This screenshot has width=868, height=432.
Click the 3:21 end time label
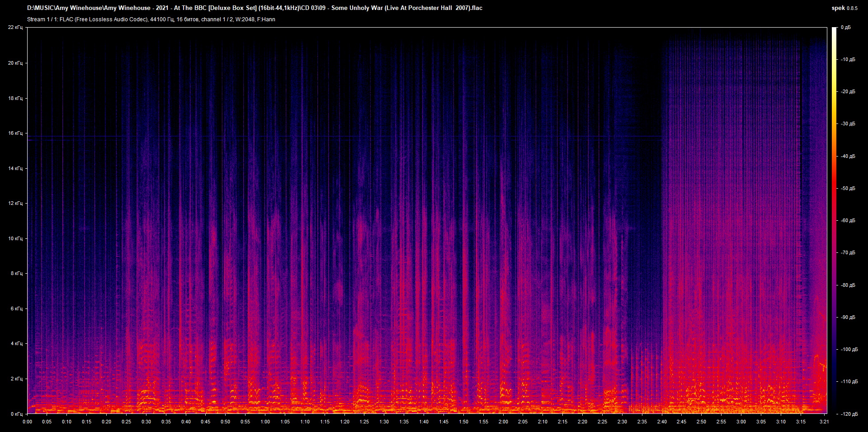point(824,422)
